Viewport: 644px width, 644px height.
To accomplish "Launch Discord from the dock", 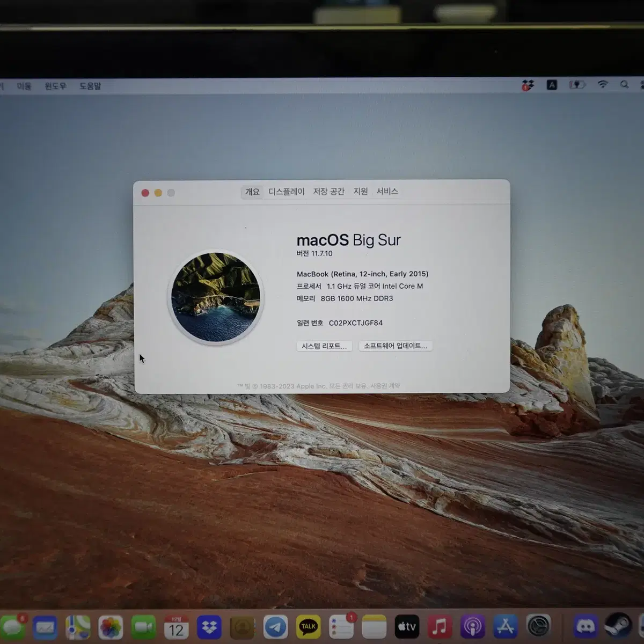I will tap(585, 627).
